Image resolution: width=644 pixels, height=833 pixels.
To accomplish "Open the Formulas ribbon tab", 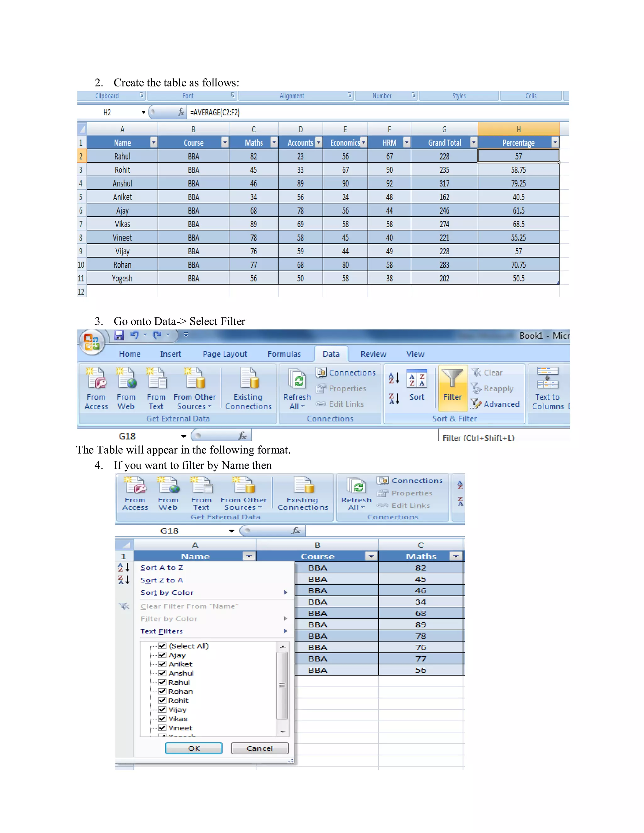I will 284,354.
